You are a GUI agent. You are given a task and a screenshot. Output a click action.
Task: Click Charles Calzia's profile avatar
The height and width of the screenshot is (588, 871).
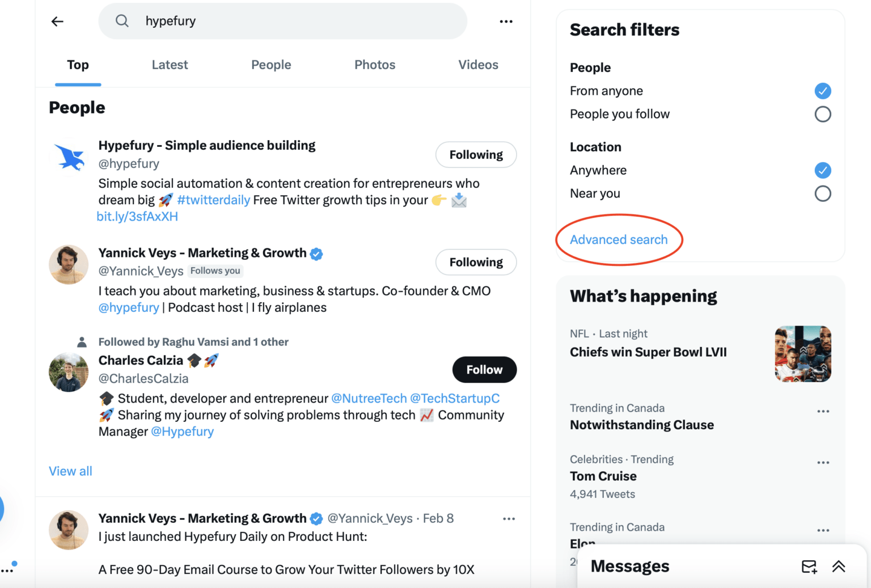[69, 372]
